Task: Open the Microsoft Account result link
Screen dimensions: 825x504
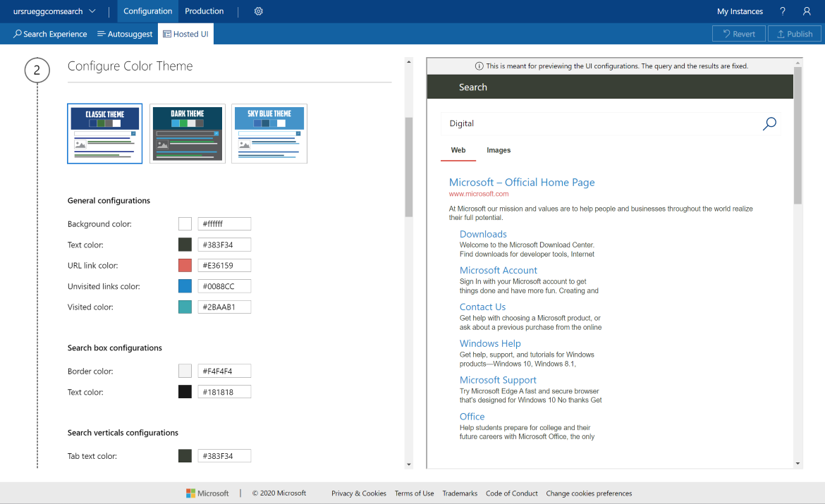Action: tap(499, 271)
